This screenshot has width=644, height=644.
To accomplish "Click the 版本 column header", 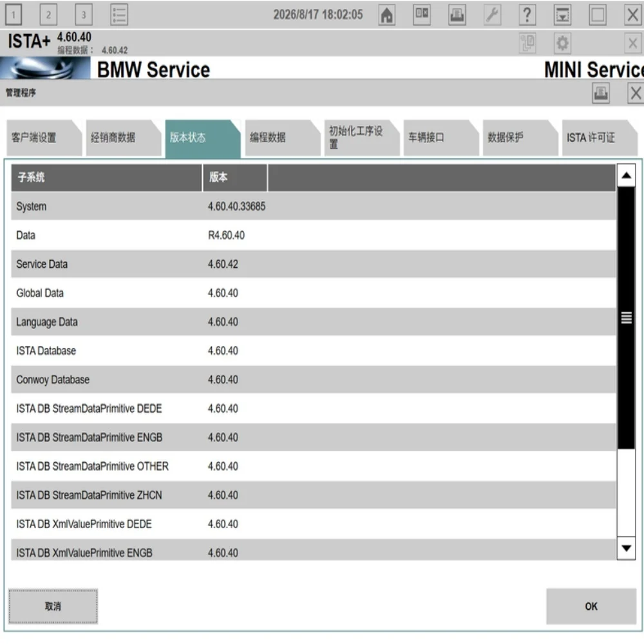I will coord(235,178).
